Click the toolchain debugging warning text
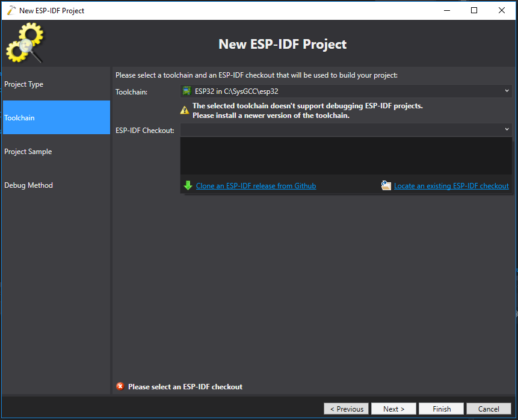The image size is (518, 420). click(x=307, y=111)
